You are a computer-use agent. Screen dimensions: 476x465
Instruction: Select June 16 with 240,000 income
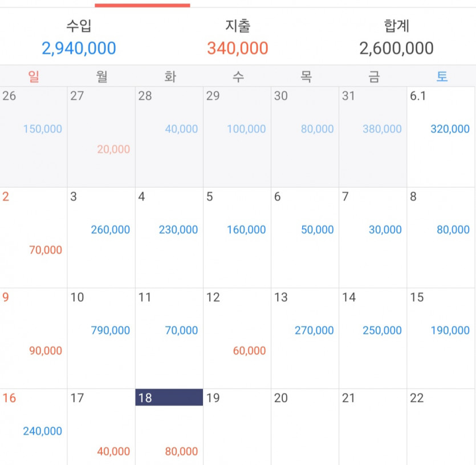click(34, 427)
